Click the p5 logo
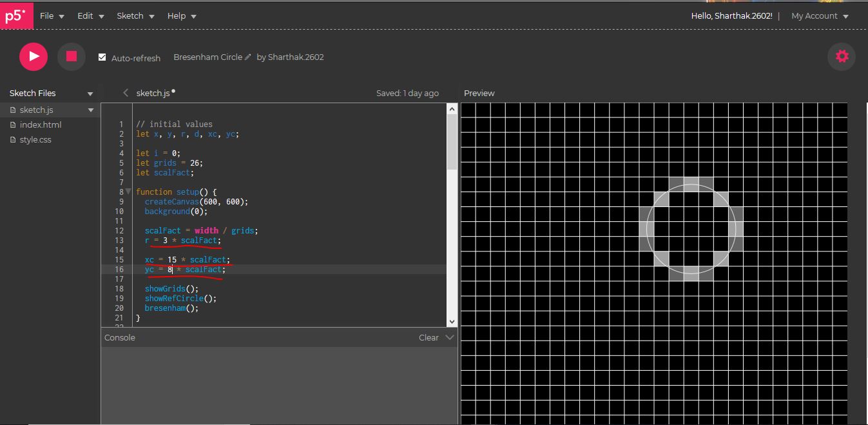Image resolution: width=868 pixels, height=425 pixels. [x=16, y=15]
